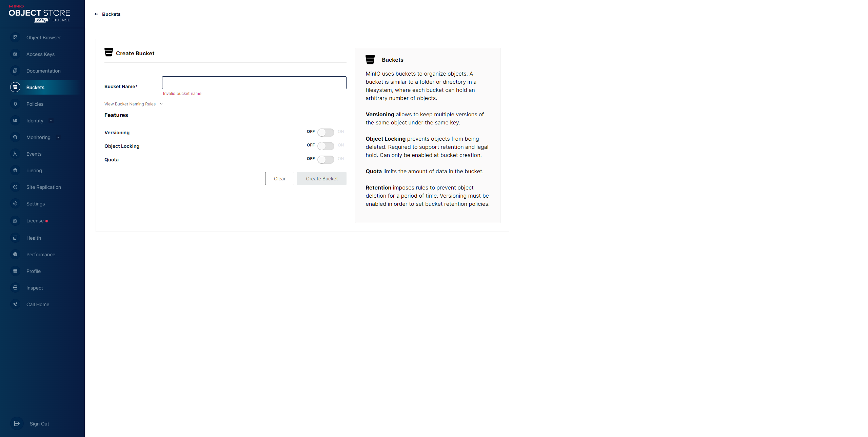Click the Bucket Name input field
The height and width of the screenshot is (437, 868).
coord(254,82)
